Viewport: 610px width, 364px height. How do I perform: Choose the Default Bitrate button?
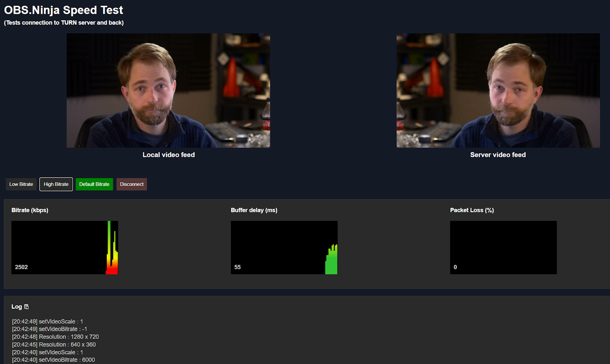click(x=94, y=184)
